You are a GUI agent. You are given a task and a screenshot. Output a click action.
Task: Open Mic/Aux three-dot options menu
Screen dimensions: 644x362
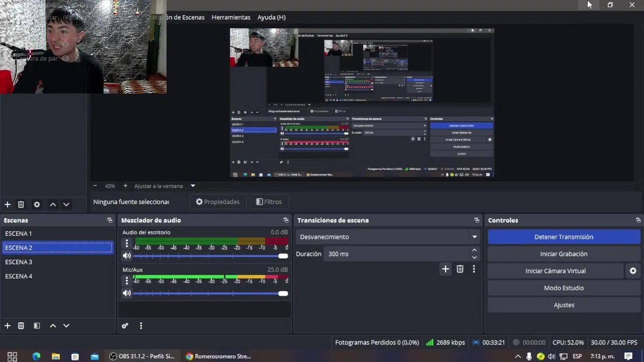pos(127,281)
